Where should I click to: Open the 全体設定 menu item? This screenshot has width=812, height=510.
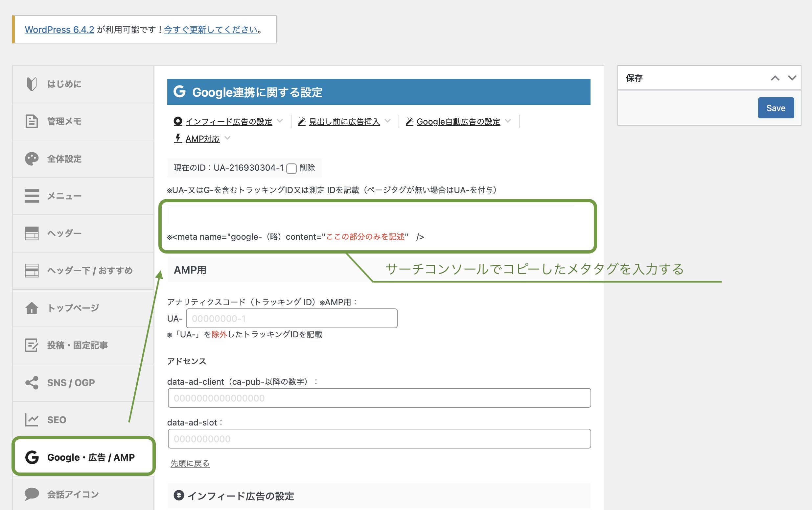tap(83, 159)
